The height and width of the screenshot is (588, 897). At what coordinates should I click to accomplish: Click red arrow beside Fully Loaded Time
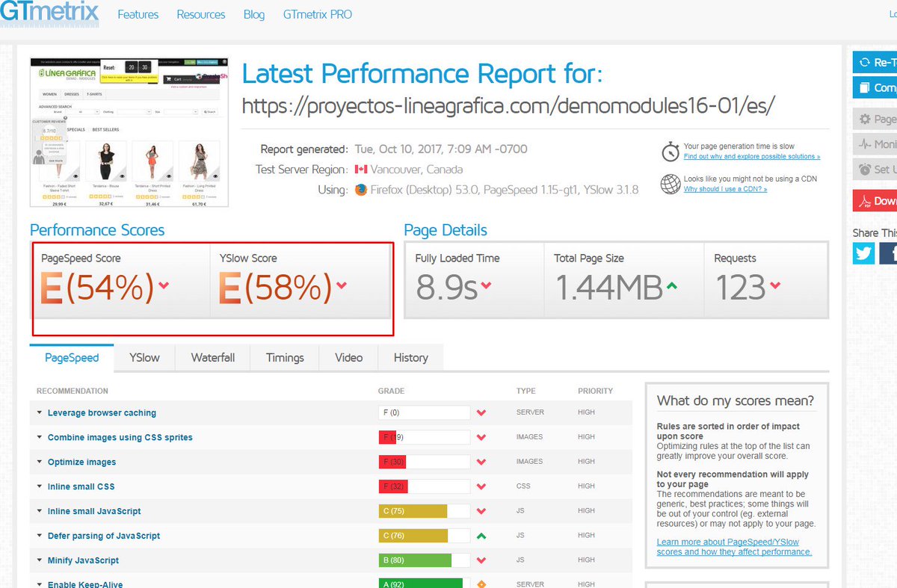[486, 285]
